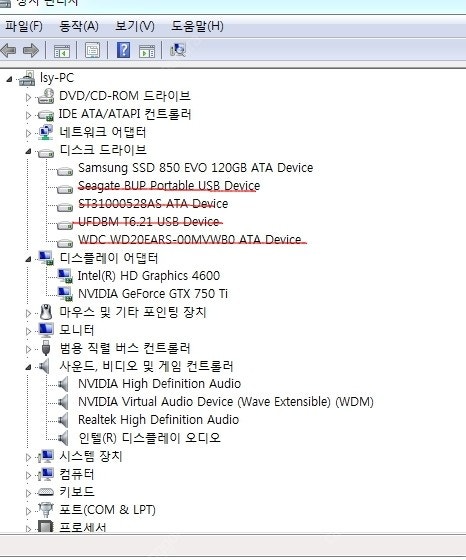The width and height of the screenshot is (466, 560).
Task: Click the show/hide action pane icon
Action: (x=147, y=51)
